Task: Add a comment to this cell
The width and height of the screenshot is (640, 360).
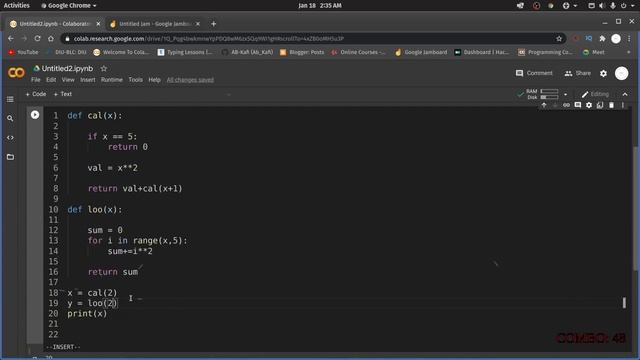Action: pos(578,105)
